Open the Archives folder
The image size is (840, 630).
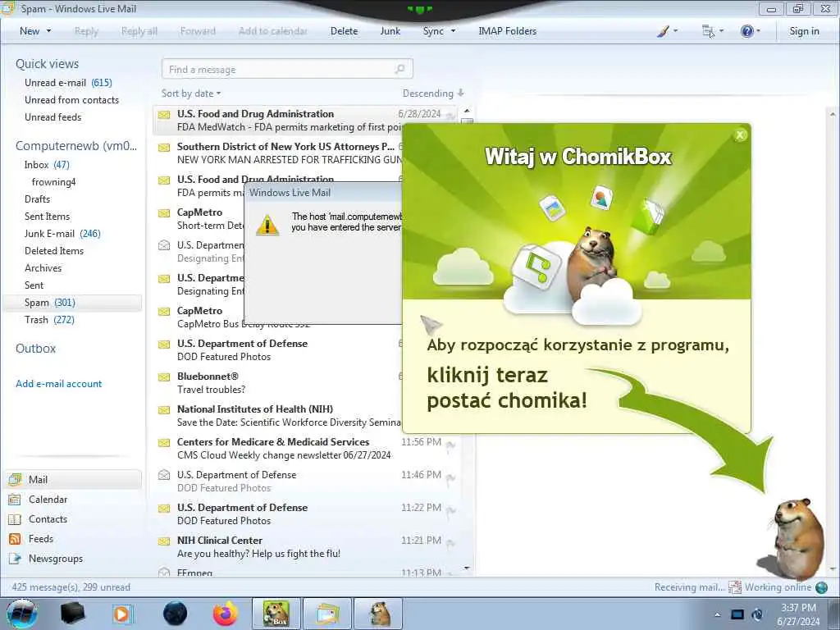(x=43, y=268)
